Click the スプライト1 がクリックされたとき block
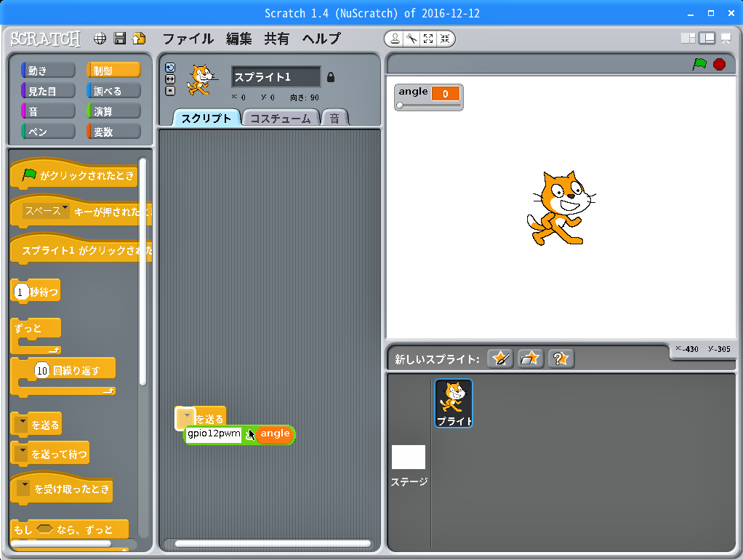 (81, 249)
